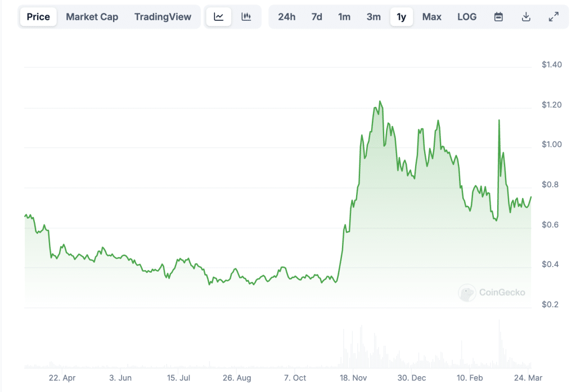Set range to Max
The image size is (576, 392).
coord(431,17)
